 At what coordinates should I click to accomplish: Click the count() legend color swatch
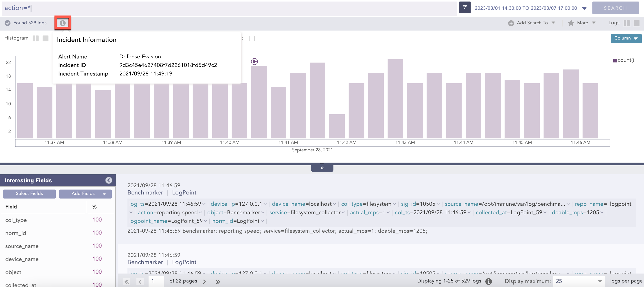click(x=615, y=61)
